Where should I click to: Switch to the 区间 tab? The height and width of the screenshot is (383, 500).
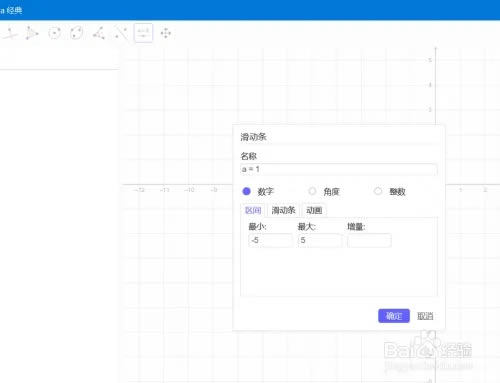click(x=253, y=210)
